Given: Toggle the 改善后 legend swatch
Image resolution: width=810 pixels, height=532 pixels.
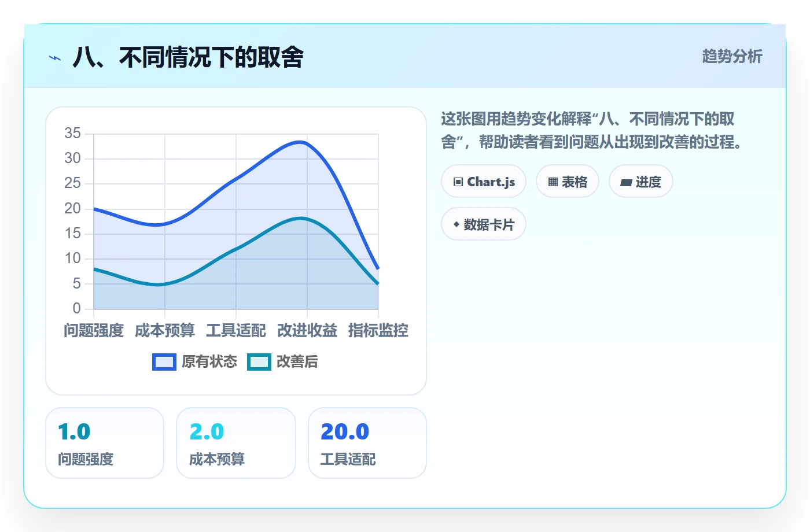Looking at the screenshot, I should click(x=259, y=362).
